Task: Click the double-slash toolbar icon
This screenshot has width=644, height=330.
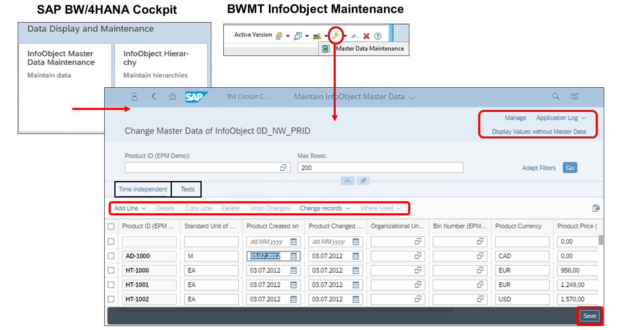Action: [355, 36]
